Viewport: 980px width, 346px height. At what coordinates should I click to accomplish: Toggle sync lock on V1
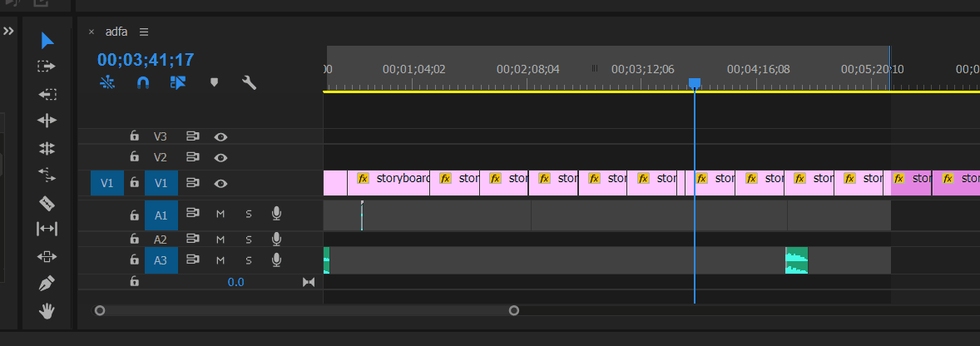click(x=192, y=183)
